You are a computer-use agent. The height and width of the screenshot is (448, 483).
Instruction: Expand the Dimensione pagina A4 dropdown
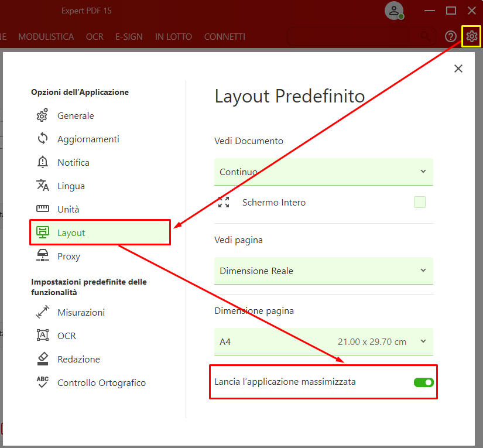click(323, 341)
